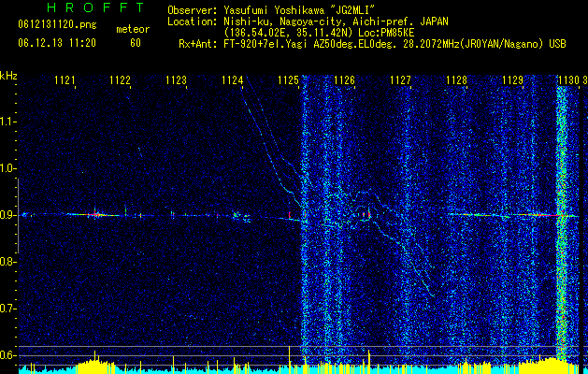Click the 1126 time marker

344,80
